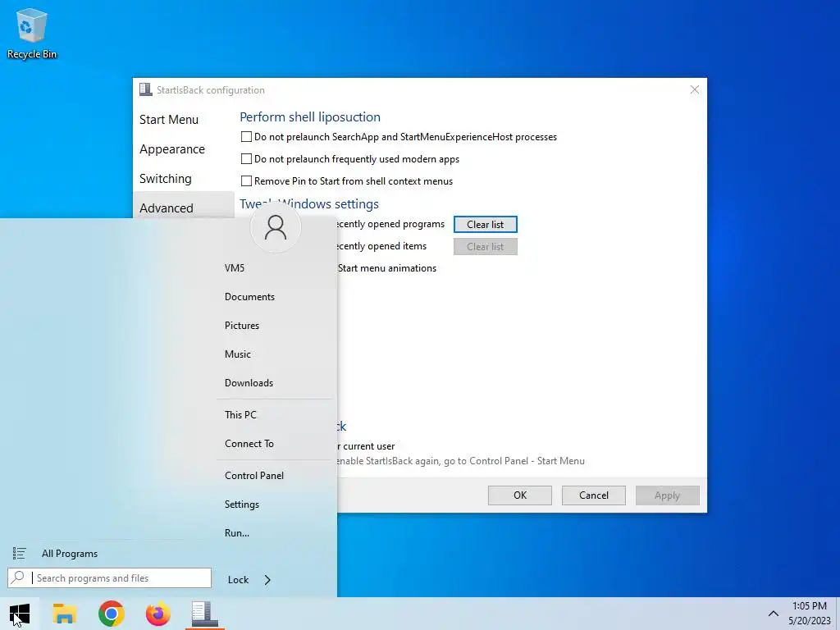This screenshot has height=630, width=840.
Task: Cancel the StartIsBack configuration dialog
Action: click(x=594, y=495)
